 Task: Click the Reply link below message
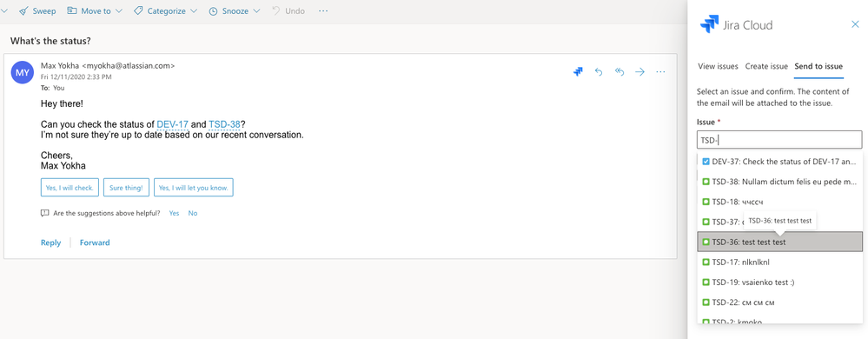click(51, 243)
